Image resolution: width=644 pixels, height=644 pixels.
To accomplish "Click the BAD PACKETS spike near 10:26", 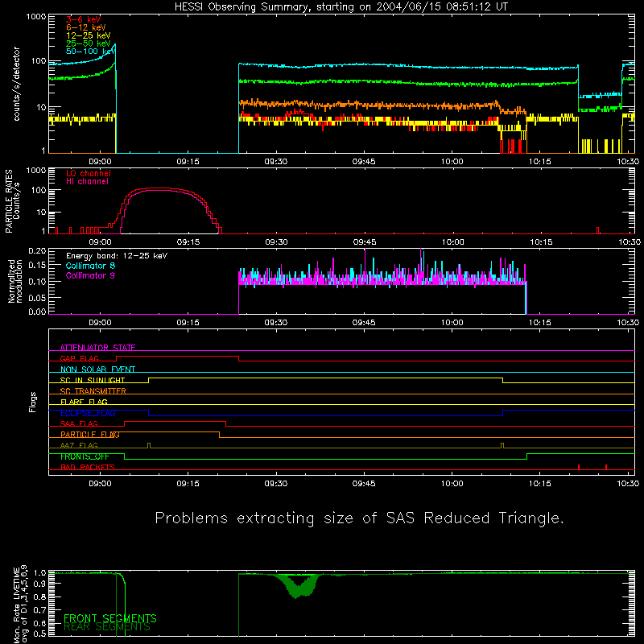I will (606, 467).
